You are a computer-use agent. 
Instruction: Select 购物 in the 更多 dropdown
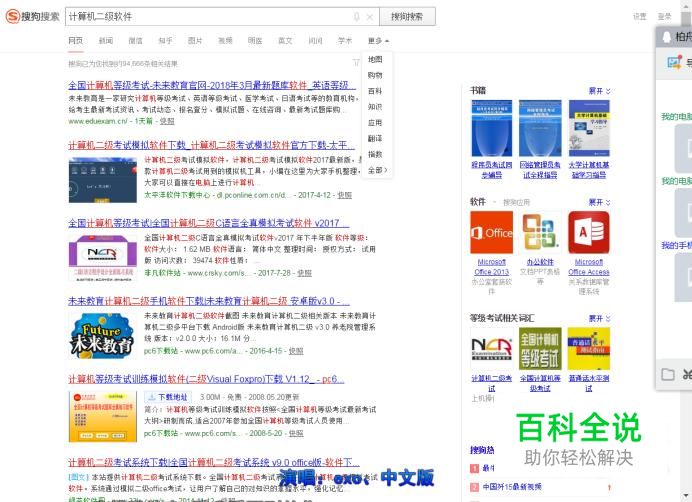click(375, 75)
